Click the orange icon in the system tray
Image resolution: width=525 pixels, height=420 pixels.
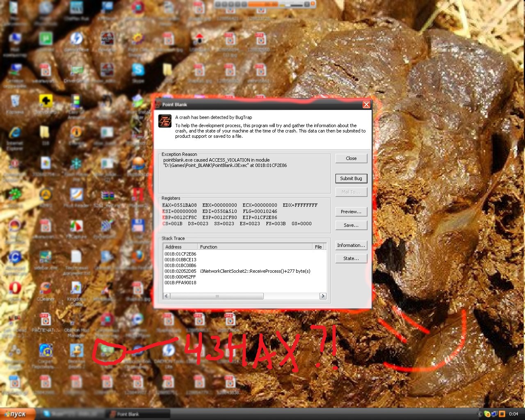coord(502,414)
